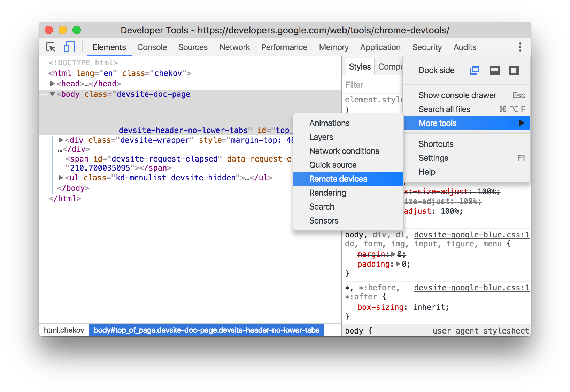Select Settings from the DevTools menu
Image resolution: width=570 pixels, height=392 pixels.
coord(433,158)
